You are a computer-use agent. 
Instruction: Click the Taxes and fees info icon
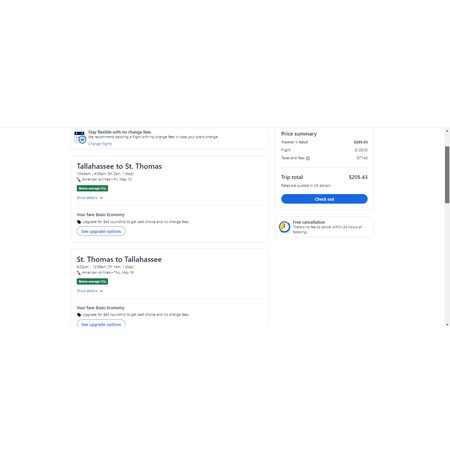[x=308, y=158]
